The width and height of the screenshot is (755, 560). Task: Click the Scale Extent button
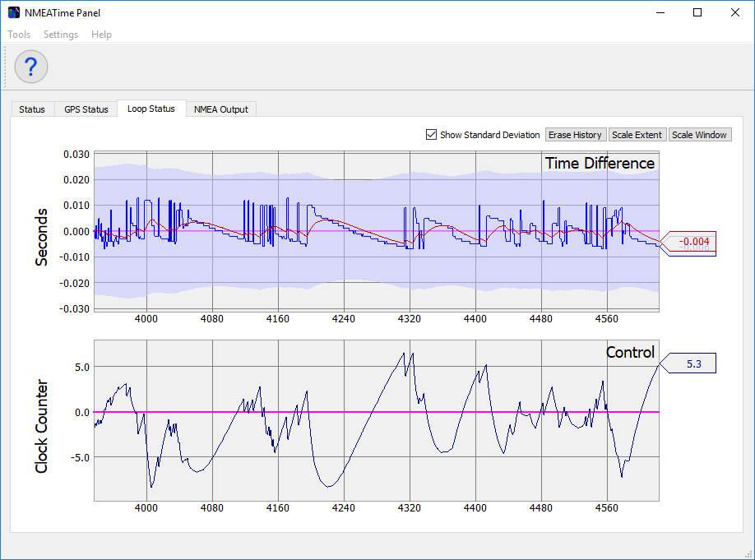tap(637, 135)
